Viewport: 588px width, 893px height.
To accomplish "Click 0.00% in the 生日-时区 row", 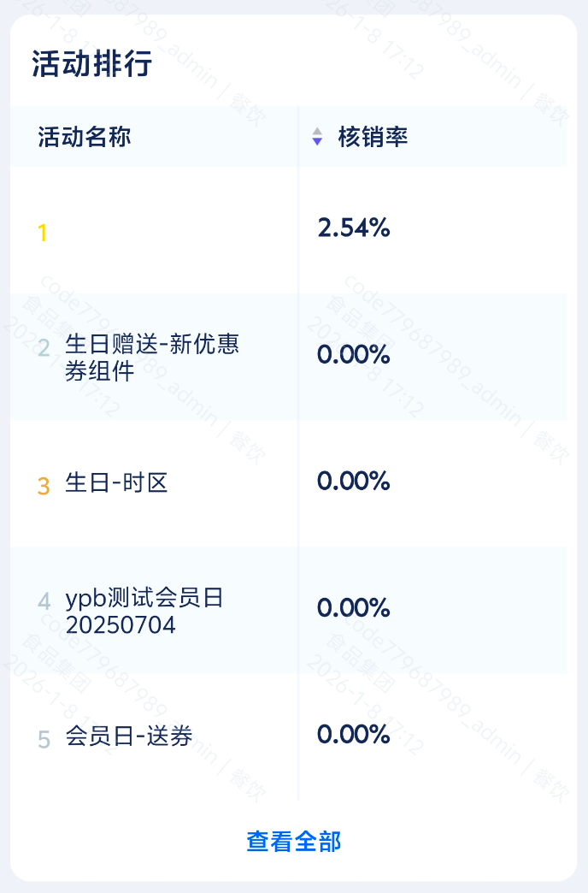I will (354, 482).
